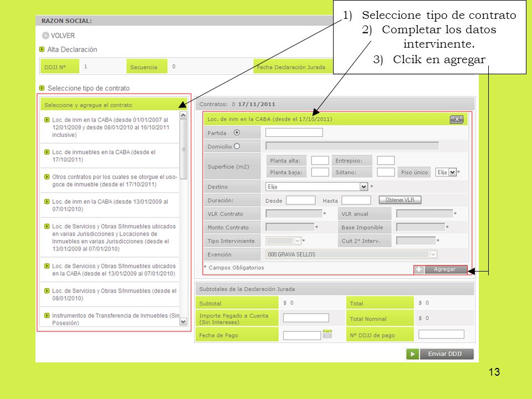Click the Monto Contrato field
Image resolution: width=532 pixels, height=399 pixels.
(x=290, y=227)
